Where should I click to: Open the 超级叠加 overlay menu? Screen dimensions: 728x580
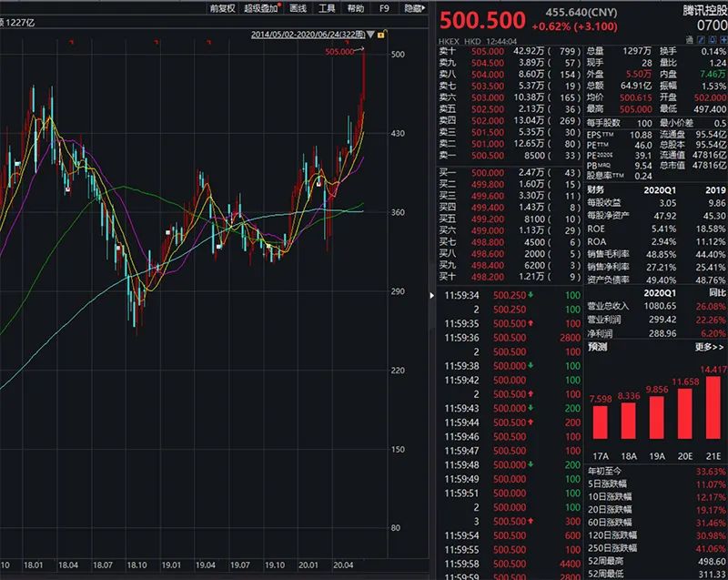262,8
